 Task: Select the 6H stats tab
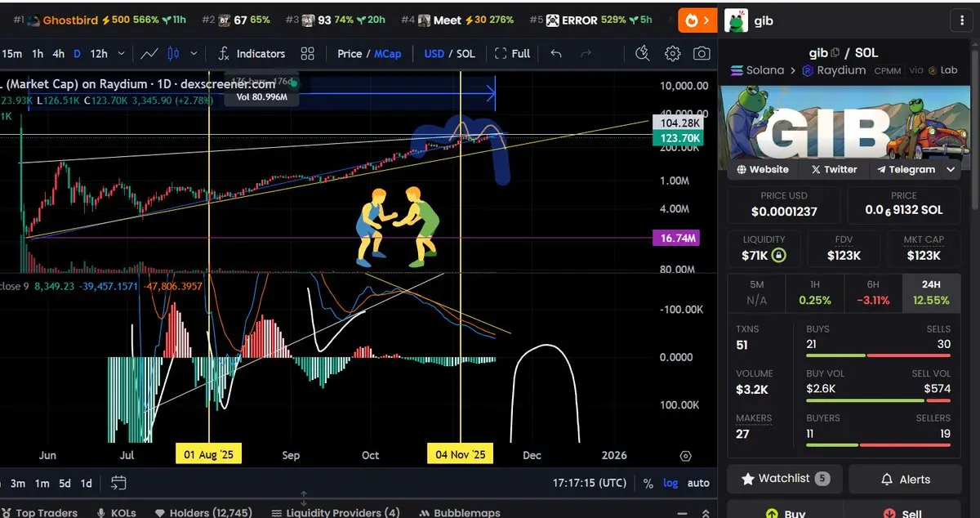coord(874,292)
